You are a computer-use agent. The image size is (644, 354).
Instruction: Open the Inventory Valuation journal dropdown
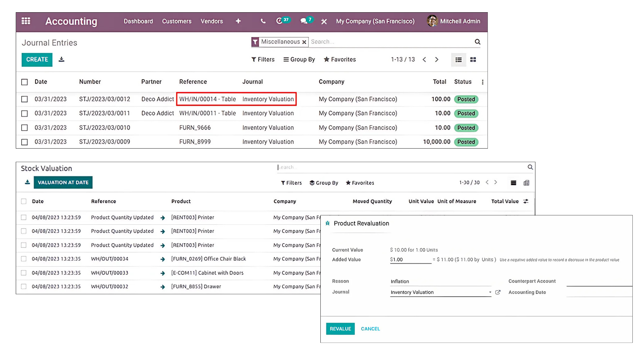click(490, 292)
